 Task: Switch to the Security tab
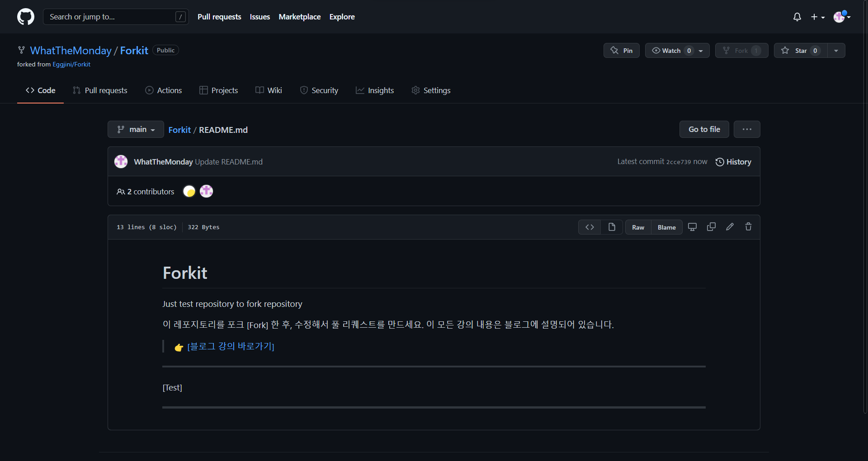[319, 90]
